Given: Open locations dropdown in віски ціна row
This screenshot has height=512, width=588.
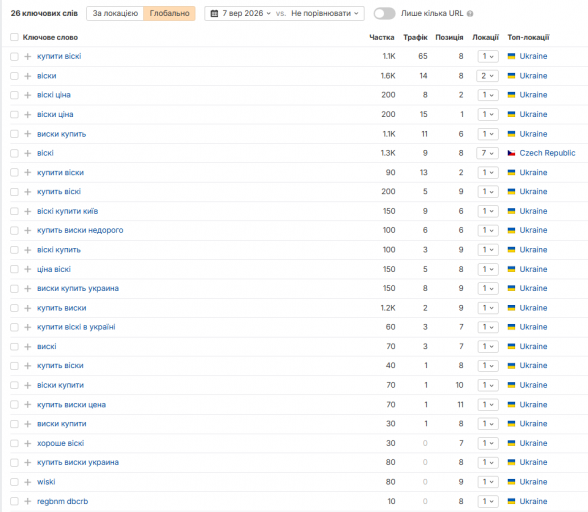Looking at the screenshot, I should pyautogui.click(x=488, y=114).
